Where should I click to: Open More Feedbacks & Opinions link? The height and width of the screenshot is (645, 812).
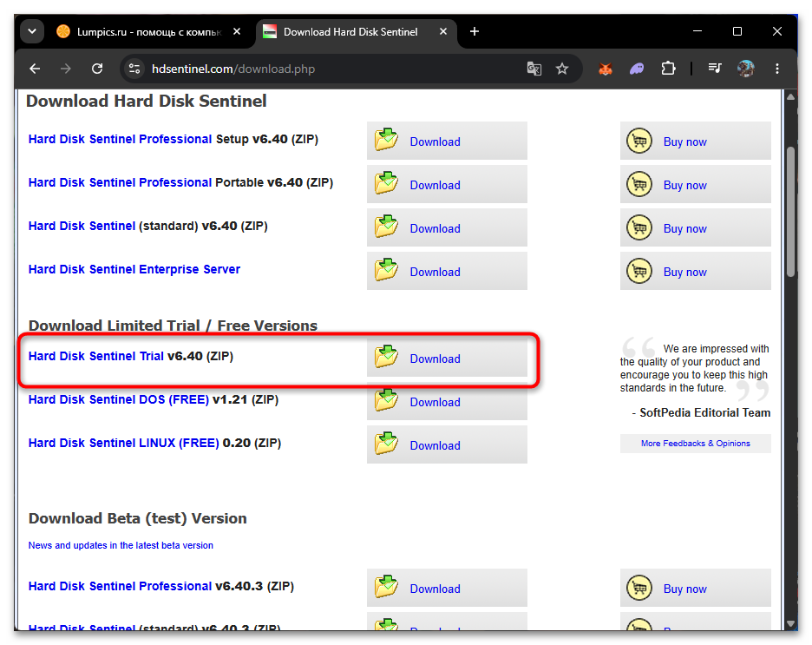[696, 444]
